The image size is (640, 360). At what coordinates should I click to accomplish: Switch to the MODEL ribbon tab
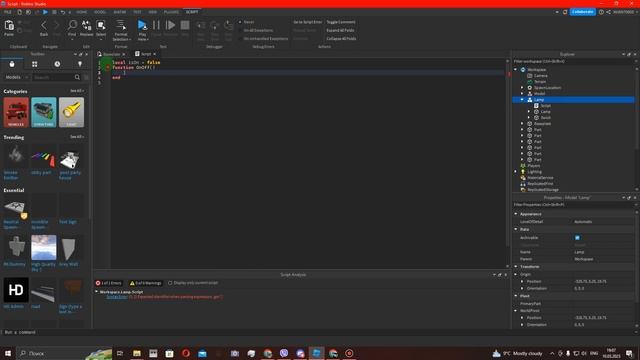(x=100, y=12)
